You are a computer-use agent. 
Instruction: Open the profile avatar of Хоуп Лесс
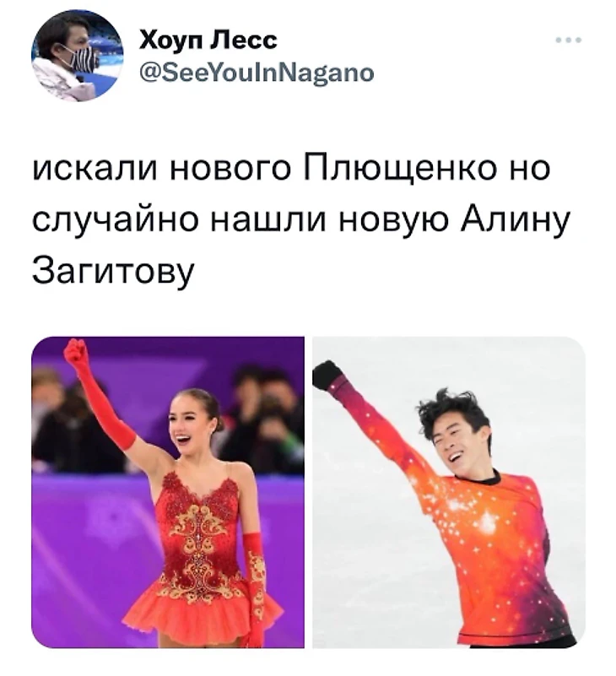(77, 56)
